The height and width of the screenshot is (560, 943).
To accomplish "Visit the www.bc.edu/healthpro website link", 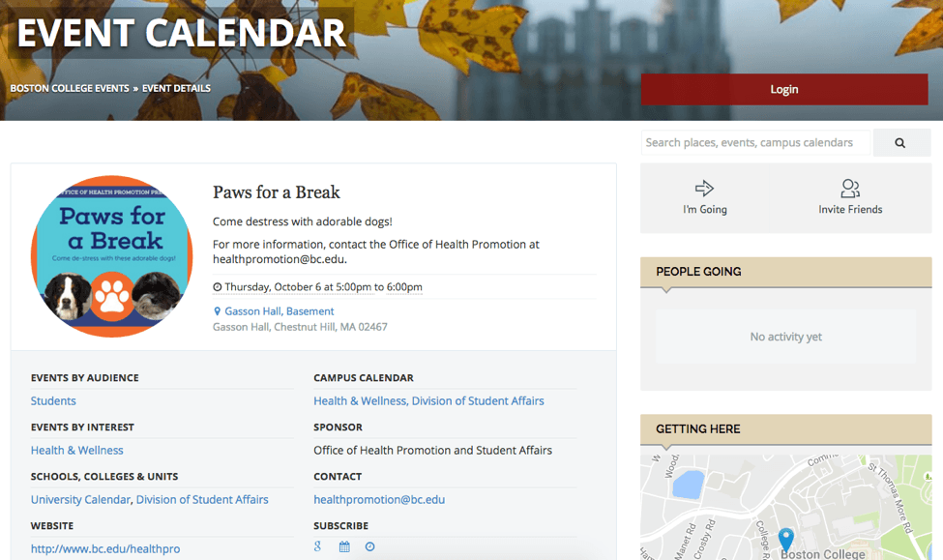I will coord(105,548).
